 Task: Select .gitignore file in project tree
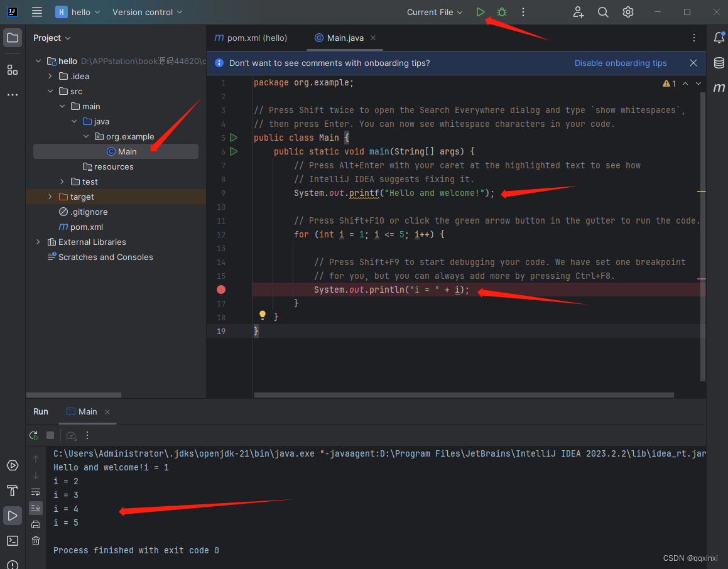(89, 212)
